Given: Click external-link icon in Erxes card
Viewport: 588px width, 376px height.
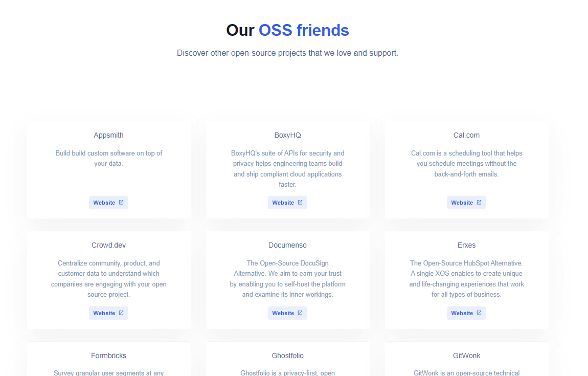Looking at the screenshot, I should [x=479, y=313].
